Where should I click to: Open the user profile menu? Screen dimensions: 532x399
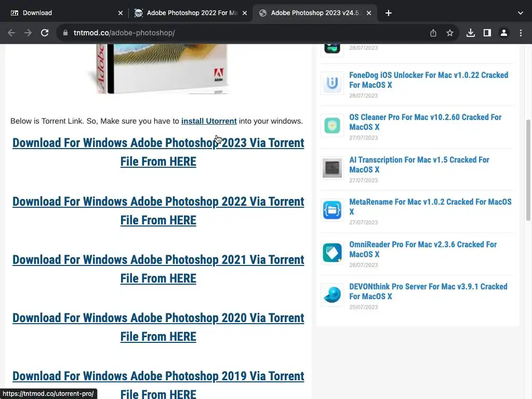click(504, 33)
